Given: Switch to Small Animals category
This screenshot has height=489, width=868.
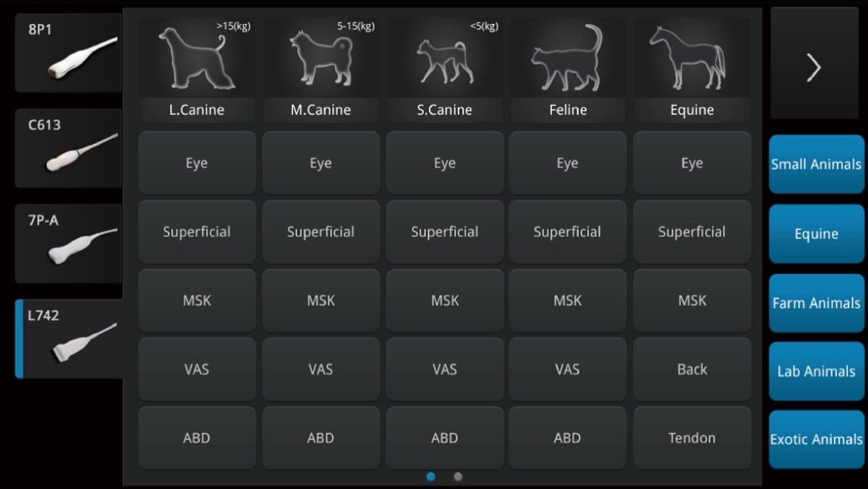Looking at the screenshot, I should tap(816, 164).
